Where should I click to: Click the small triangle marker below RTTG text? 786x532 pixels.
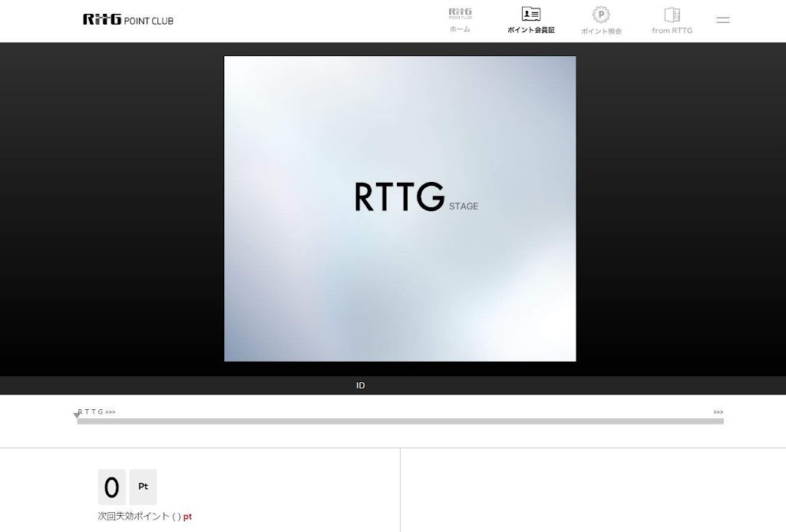click(76, 415)
